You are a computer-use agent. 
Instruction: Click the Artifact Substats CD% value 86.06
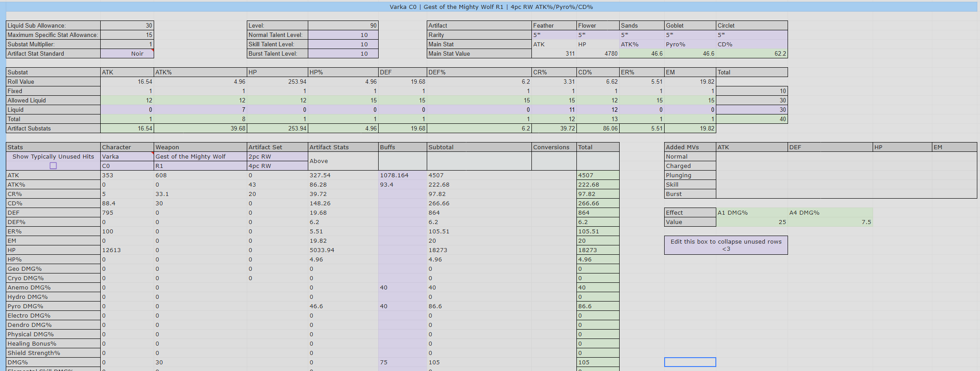(x=598, y=128)
